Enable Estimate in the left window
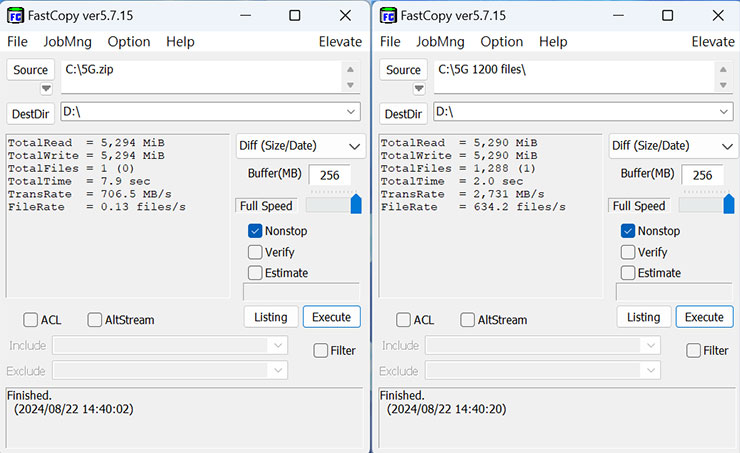 pyautogui.click(x=255, y=273)
